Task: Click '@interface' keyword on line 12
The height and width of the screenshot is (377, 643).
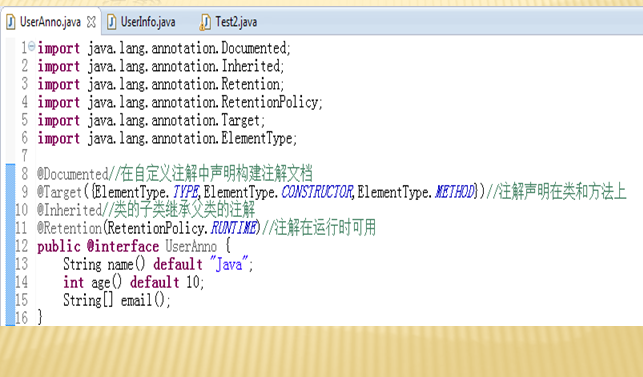Action: [123, 246]
